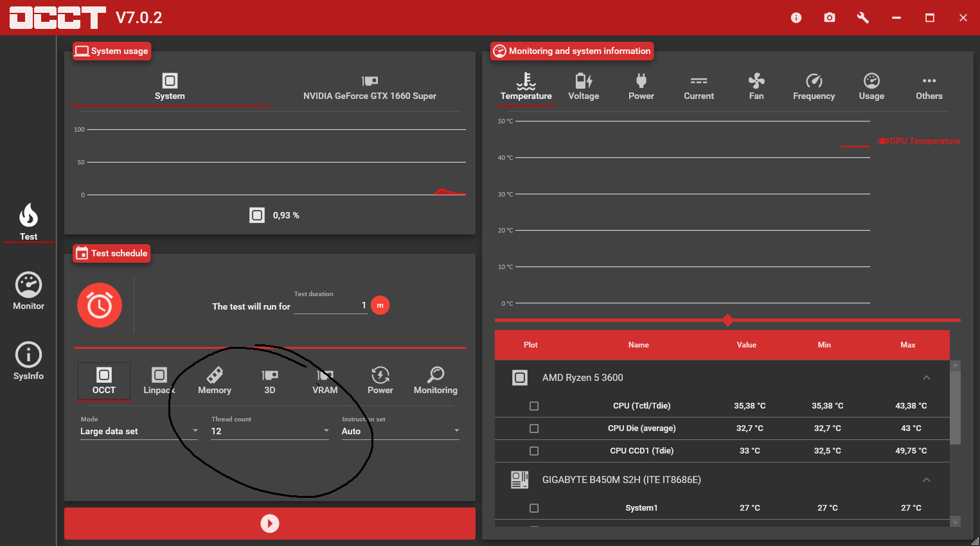This screenshot has width=980, height=546.
Task: Click the 43,38 °C max value of CPU (Tctl/Tdie)
Action: coord(911,406)
